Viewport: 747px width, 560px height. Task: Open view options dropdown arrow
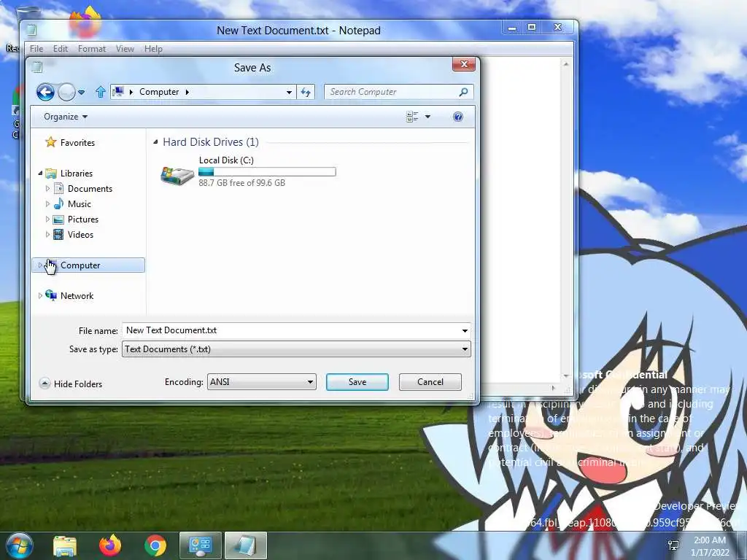427,117
